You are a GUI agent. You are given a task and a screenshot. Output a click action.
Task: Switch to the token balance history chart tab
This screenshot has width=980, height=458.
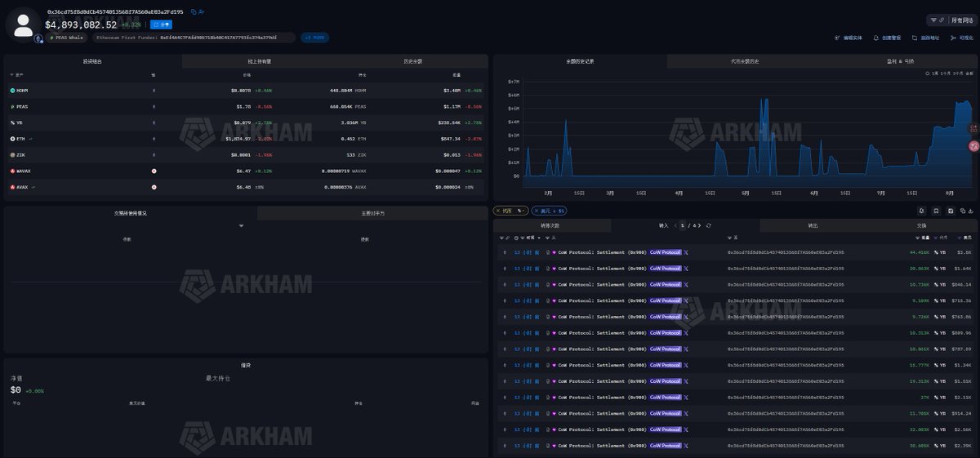coord(744,61)
